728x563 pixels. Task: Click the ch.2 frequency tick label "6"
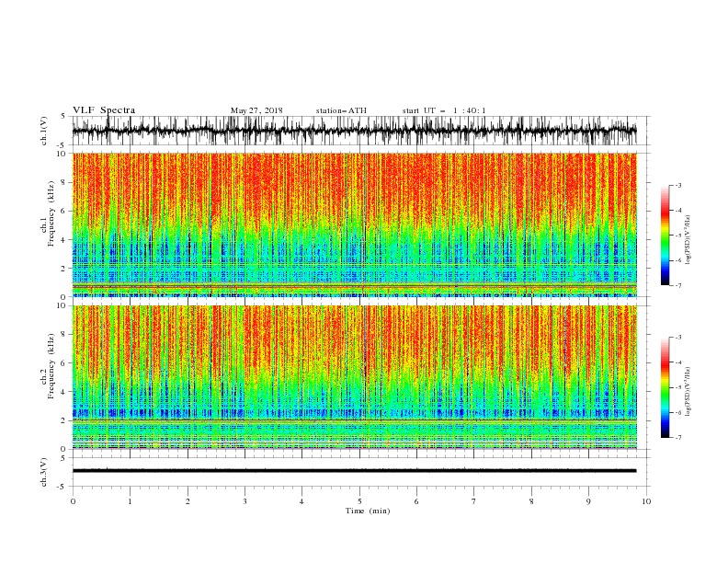(63, 363)
